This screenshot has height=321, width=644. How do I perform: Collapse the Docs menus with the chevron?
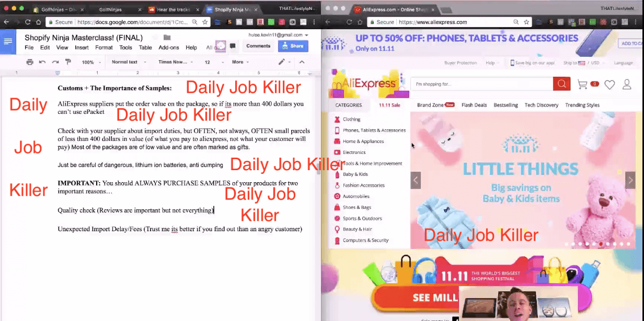pyautogui.click(x=302, y=62)
